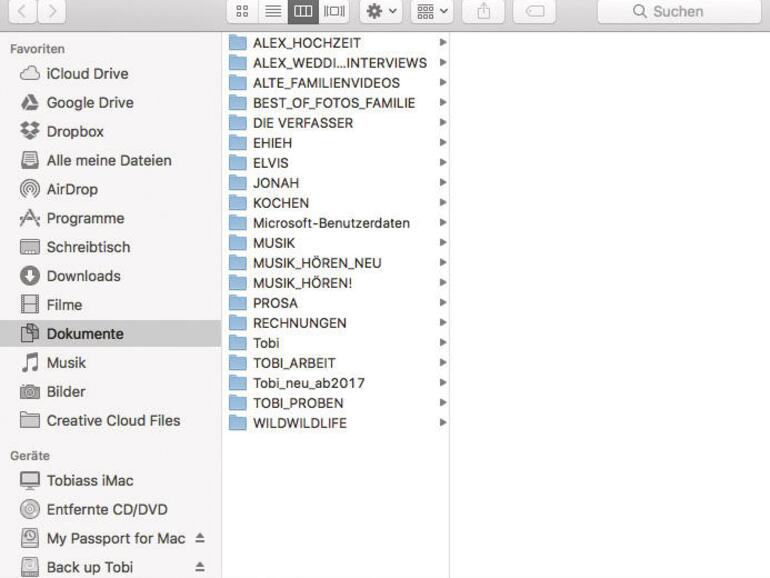This screenshot has width=770, height=578.
Task: Open iCloud Drive in sidebar
Action: point(110,74)
